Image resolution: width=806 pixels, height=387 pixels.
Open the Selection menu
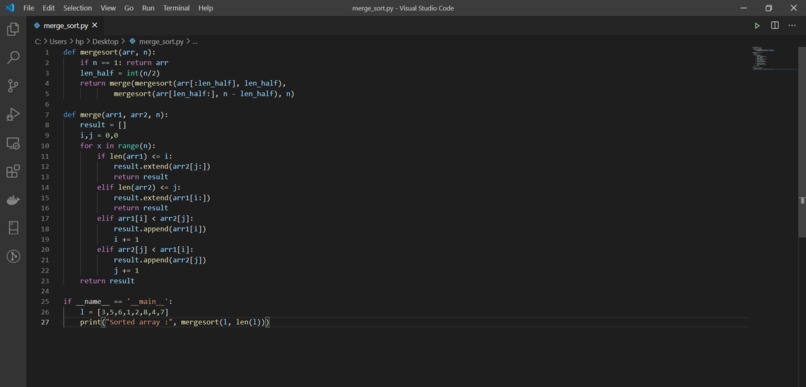coord(78,8)
